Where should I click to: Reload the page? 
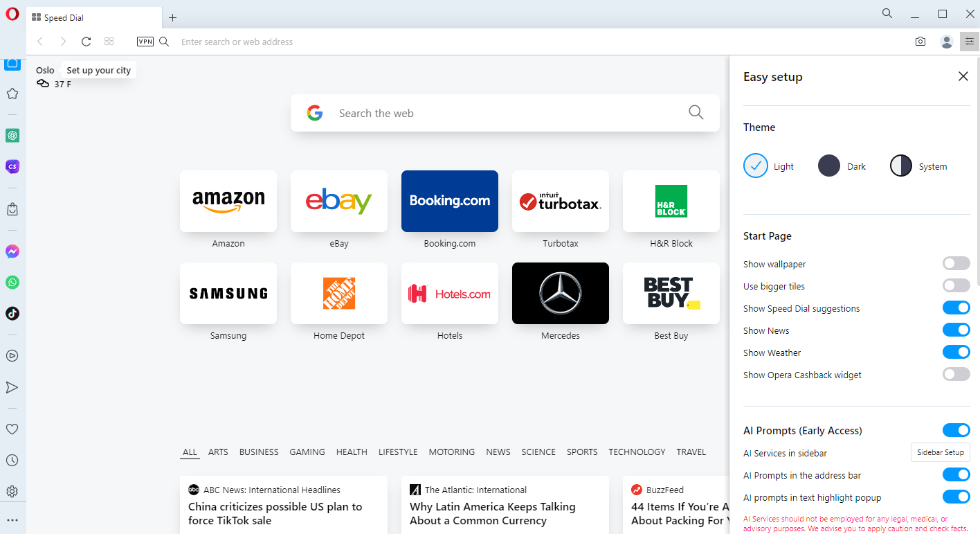(x=86, y=42)
